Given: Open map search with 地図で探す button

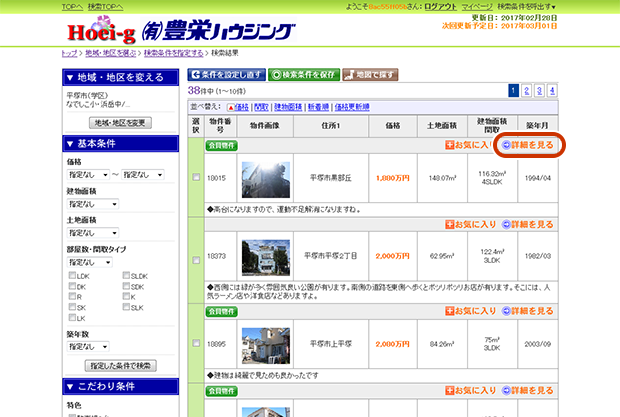Looking at the screenshot, I should 370,74.
